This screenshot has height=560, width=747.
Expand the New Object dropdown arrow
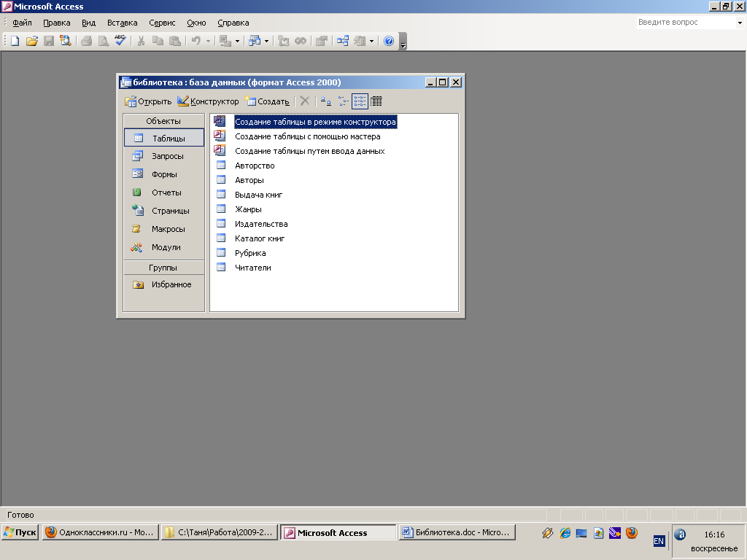click(x=371, y=41)
